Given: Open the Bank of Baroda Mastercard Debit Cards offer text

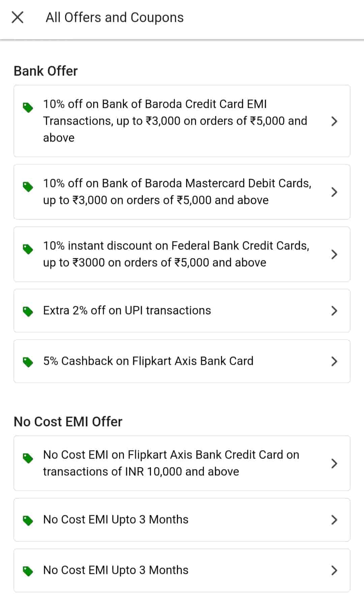Looking at the screenshot, I should point(177,192).
